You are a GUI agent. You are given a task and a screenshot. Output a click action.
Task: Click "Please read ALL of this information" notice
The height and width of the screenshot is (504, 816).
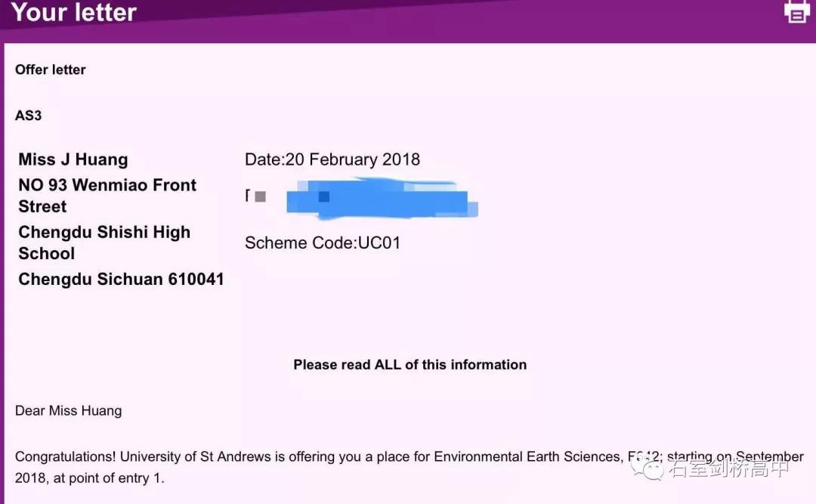[410, 364]
